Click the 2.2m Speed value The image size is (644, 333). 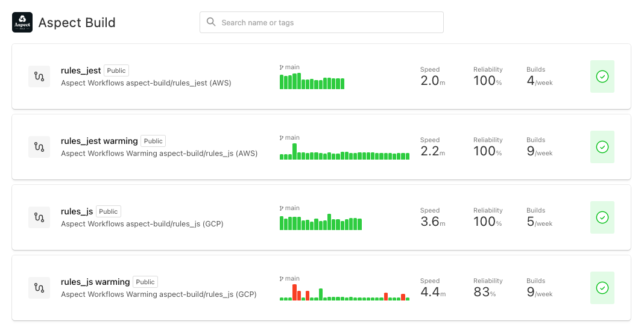tap(432, 151)
